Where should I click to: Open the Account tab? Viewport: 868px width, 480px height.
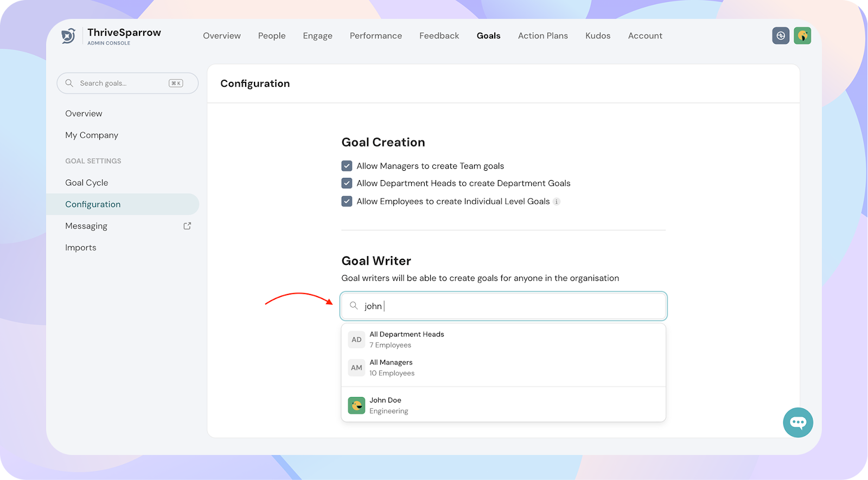(645, 36)
